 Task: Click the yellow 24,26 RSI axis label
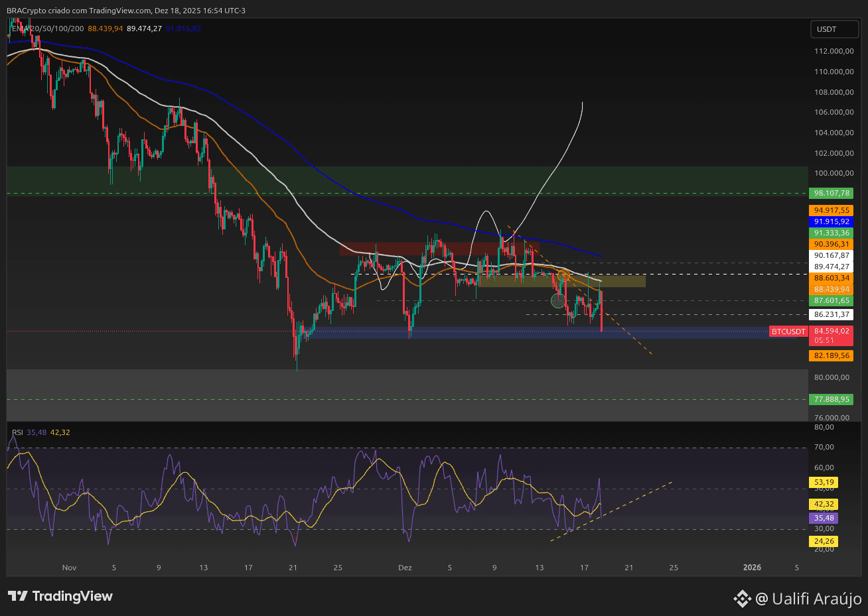tap(823, 542)
